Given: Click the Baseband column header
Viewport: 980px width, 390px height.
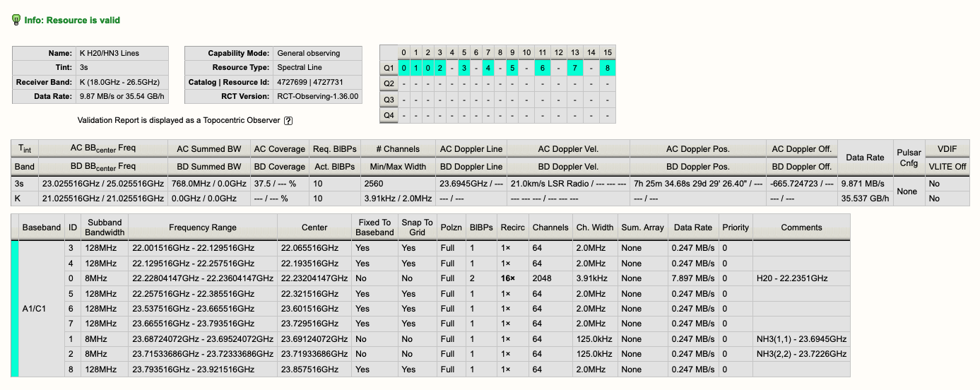Looking at the screenshot, I should [x=41, y=227].
